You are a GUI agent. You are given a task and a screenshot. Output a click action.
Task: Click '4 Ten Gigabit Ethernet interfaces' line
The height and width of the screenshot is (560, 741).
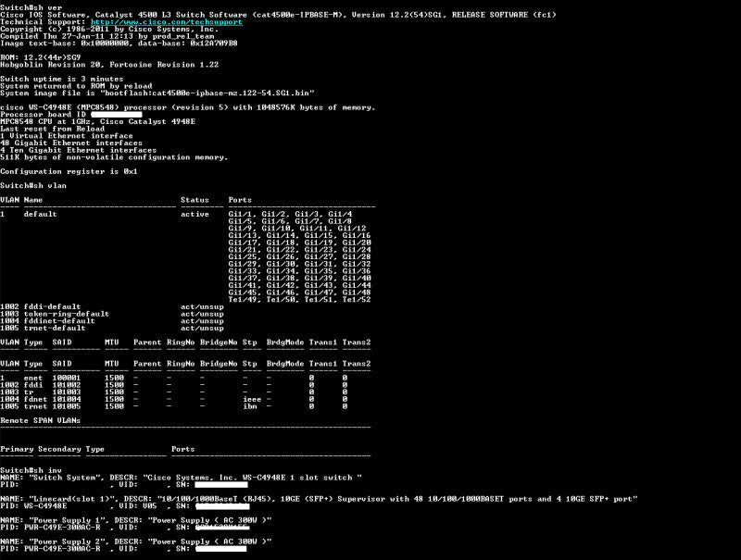[79, 150]
